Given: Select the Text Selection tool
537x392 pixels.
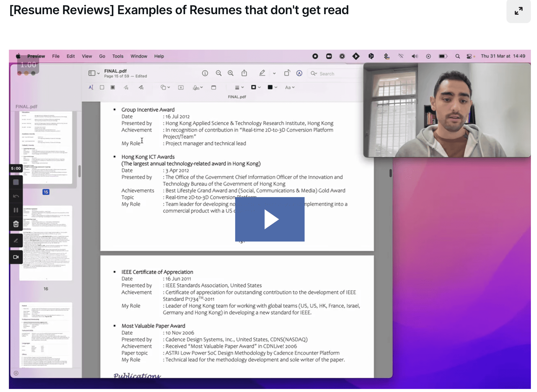Looking at the screenshot, I should (x=91, y=87).
